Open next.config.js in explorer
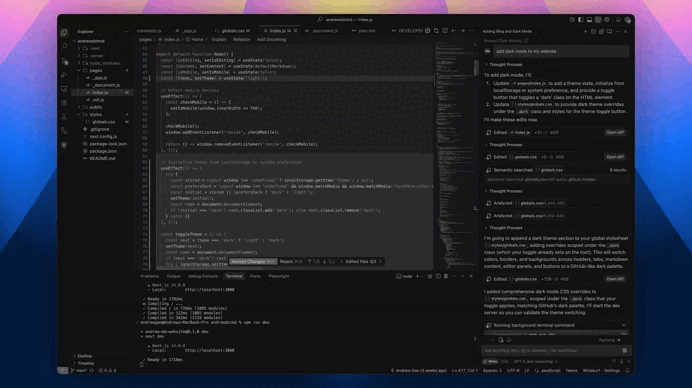 (102, 137)
